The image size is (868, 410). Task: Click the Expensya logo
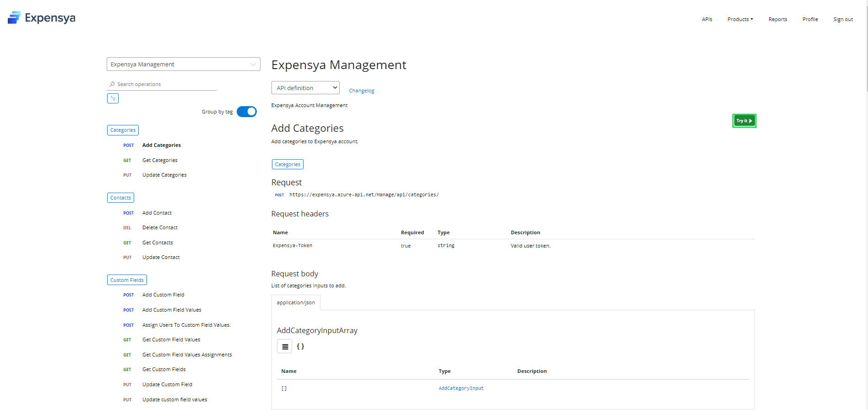pos(42,18)
